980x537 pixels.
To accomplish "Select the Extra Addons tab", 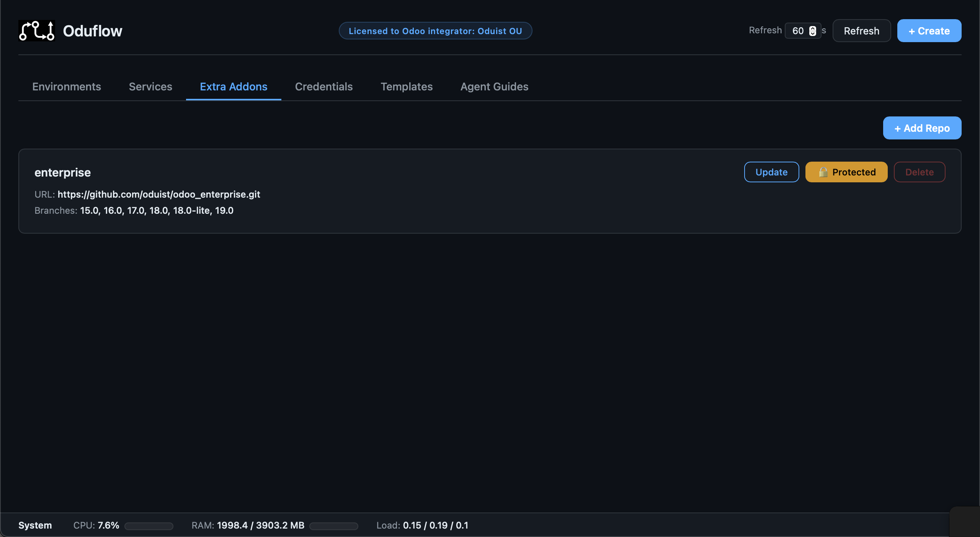I will [234, 87].
